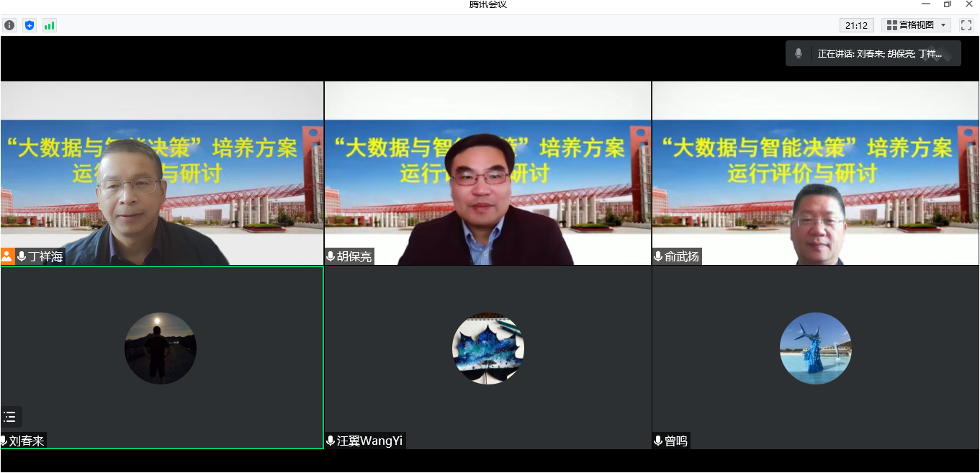
Task: Click the orange host icon beside 丁祥海
Action: (x=8, y=256)
